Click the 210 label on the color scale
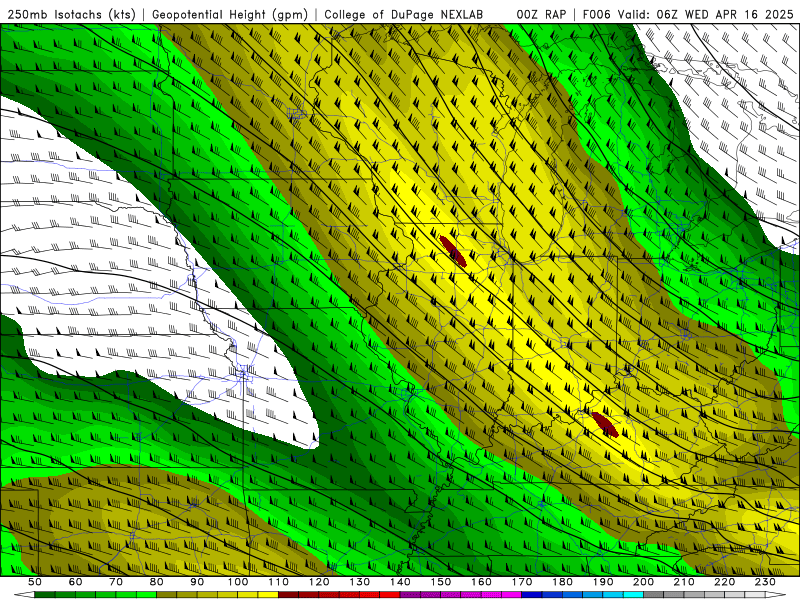Viewport: 800px width, 600px height. [684, 582]
